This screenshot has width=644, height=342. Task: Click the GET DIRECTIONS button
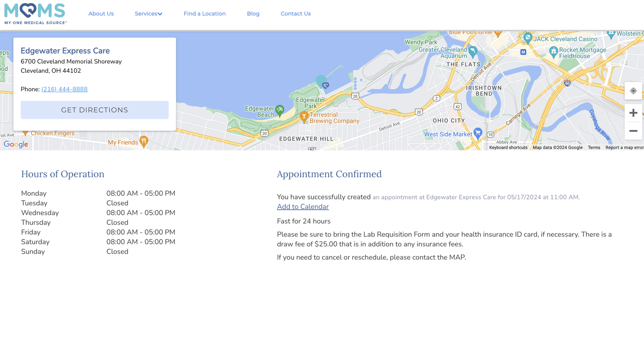point(94,109)
